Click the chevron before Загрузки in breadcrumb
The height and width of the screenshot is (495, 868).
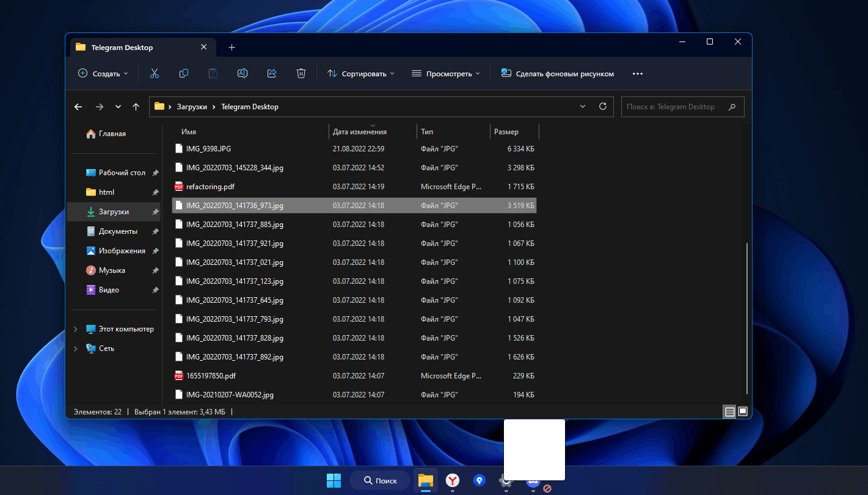[170, 107]
